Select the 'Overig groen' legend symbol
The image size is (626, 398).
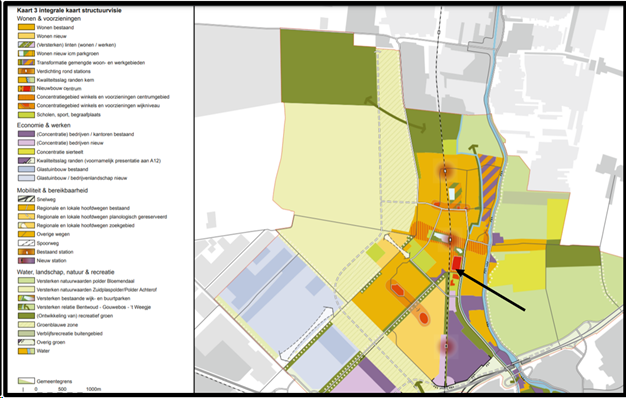pos(26,343)
